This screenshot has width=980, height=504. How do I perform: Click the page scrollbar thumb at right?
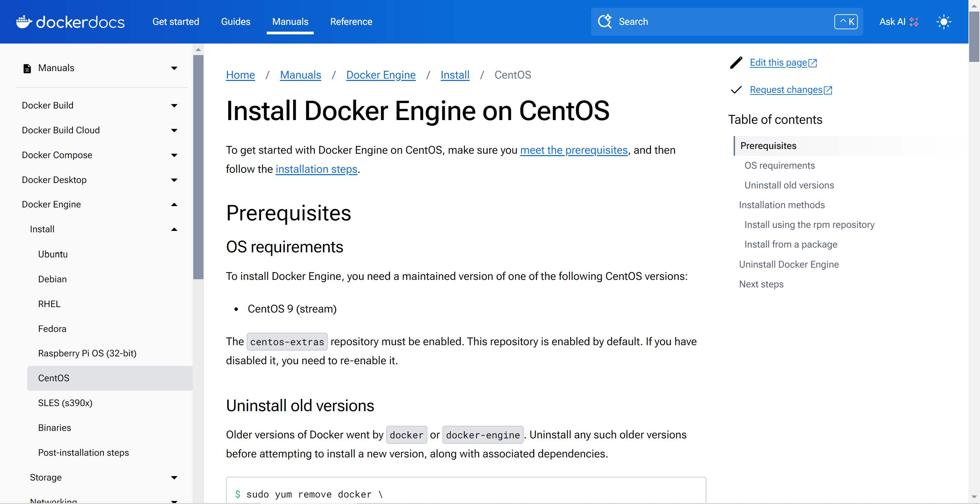click(974, 36)
